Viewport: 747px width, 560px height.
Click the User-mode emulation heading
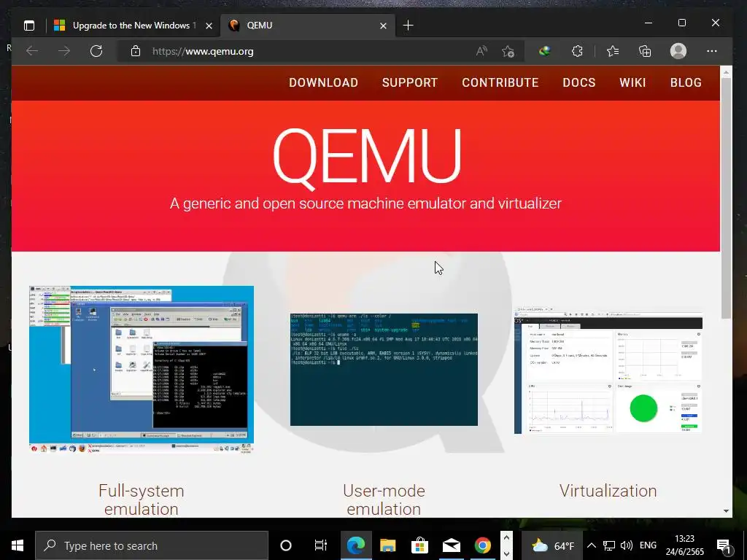pos(384,499)
